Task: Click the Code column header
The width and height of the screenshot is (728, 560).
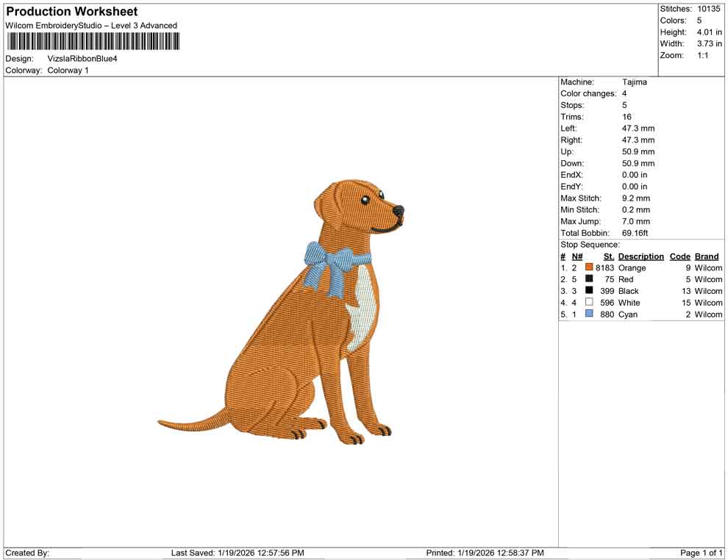Action: (x=679, y=256)
